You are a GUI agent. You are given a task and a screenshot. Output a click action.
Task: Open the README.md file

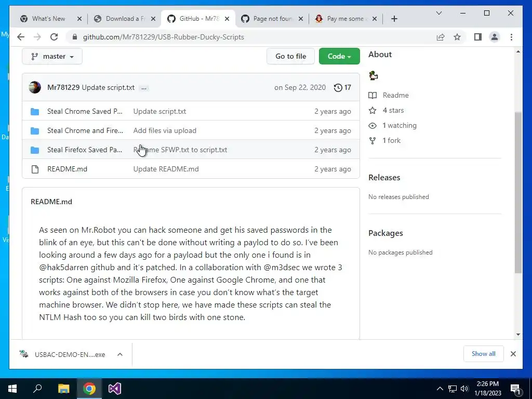point(67,169)
